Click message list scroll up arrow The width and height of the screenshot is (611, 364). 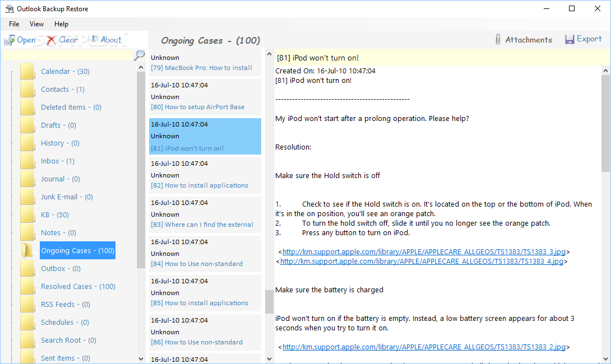pos(269,54)
